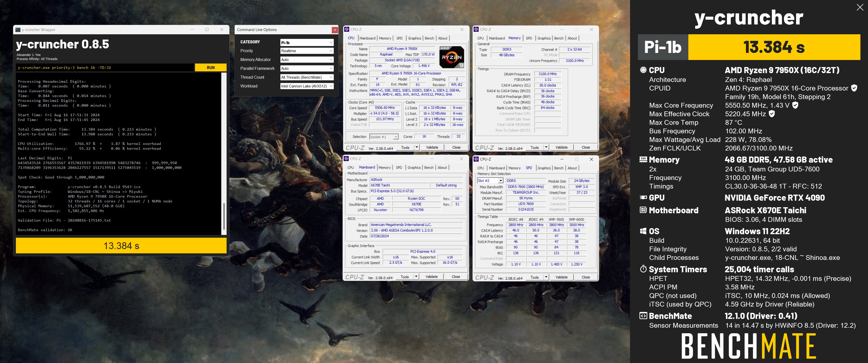The image size is (868, 363).
Task: Click the yellow RUN button
Action: pyautogui.click(x=211, y=68)
